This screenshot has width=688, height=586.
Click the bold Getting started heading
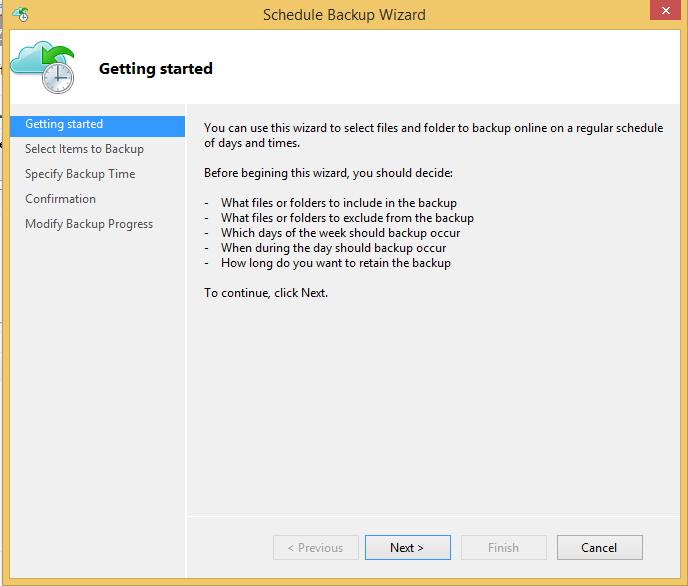156,69
